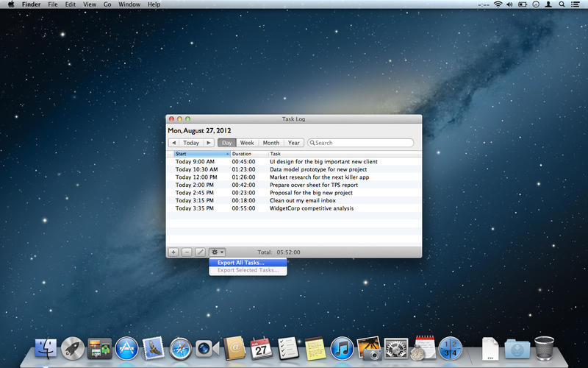
Task: Switch to the Month view
Action: (270, 143)
